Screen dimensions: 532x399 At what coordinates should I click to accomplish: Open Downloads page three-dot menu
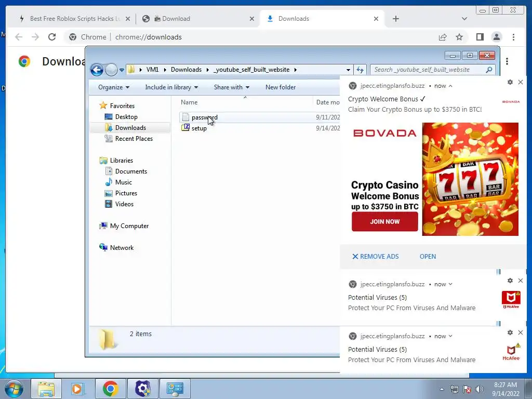[x=507, y=61]
